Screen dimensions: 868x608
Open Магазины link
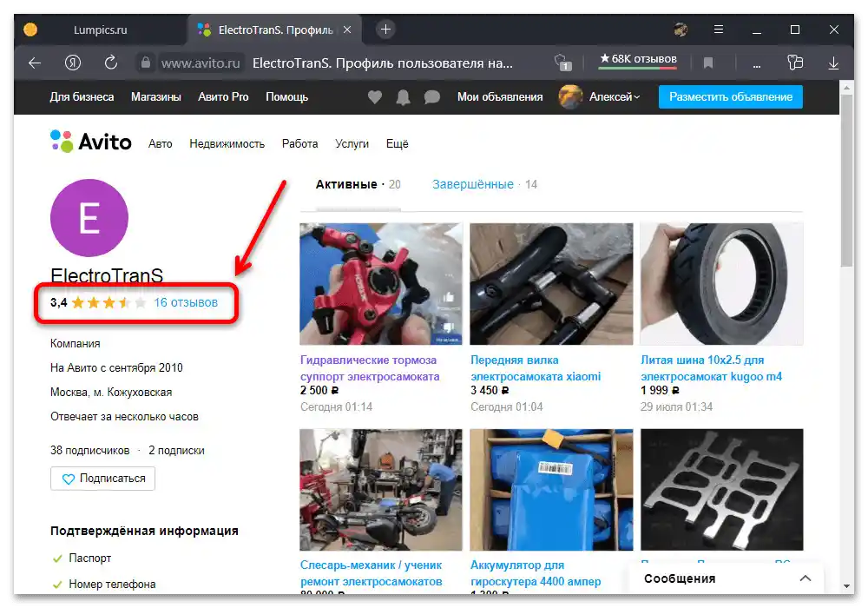click(156, 97)
